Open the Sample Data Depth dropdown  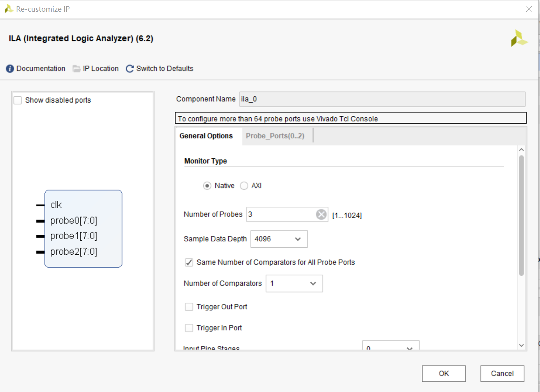tap(298, 239)
